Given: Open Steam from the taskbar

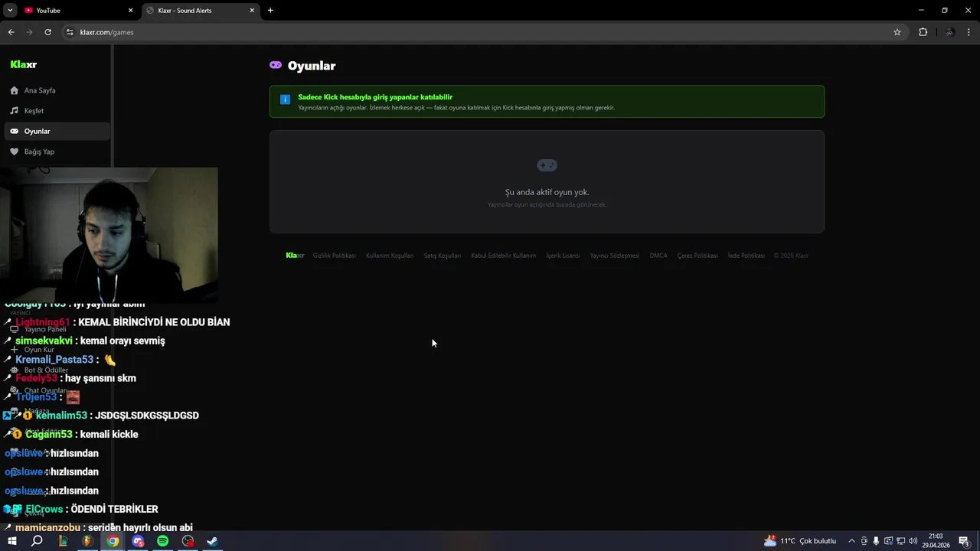Looking at the screenshot, I should tap(213, 541).
